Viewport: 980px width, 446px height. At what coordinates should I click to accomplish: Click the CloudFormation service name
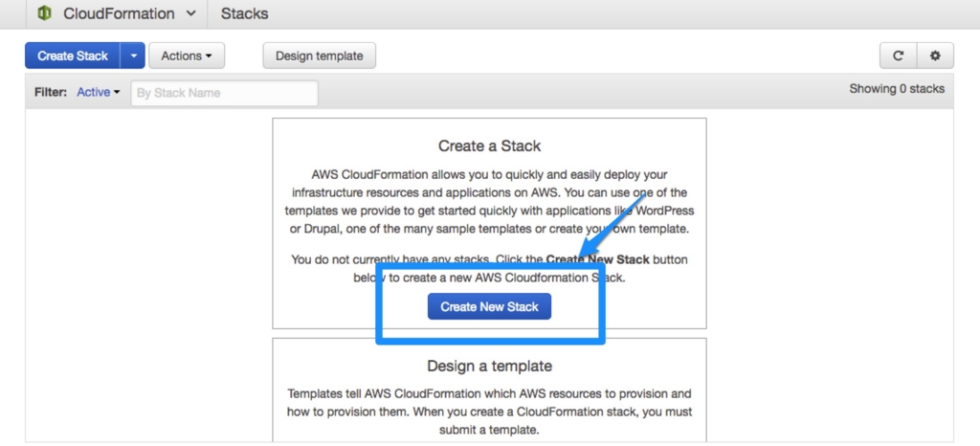119,13
